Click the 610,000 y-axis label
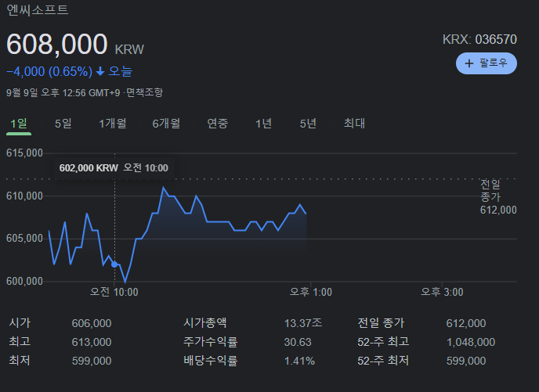 click(x=24, y=196)
